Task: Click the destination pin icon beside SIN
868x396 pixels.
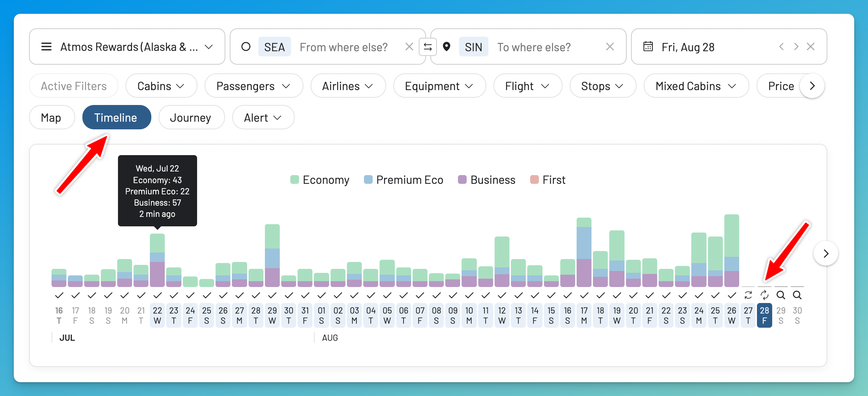Action: point(447,47)
